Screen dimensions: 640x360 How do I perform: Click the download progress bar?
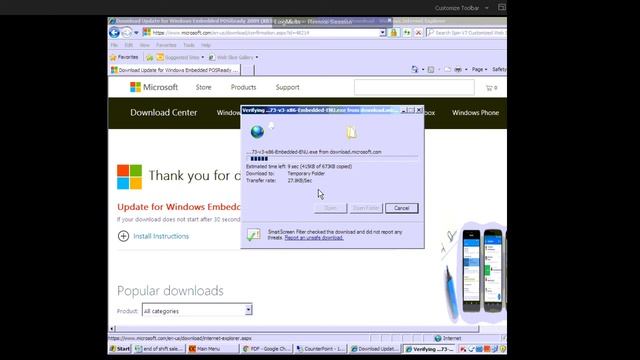pyautogui.click(x=332, y=159)
